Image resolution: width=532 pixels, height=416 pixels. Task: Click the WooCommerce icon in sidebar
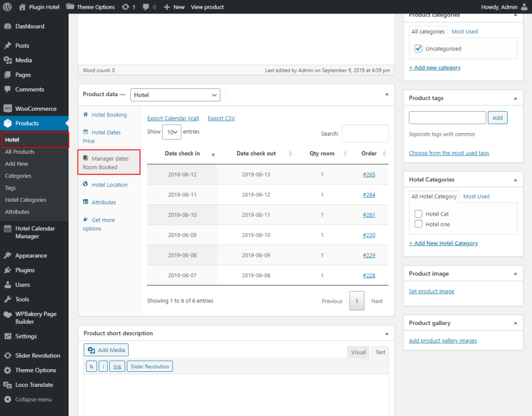(x=7, y=109)
